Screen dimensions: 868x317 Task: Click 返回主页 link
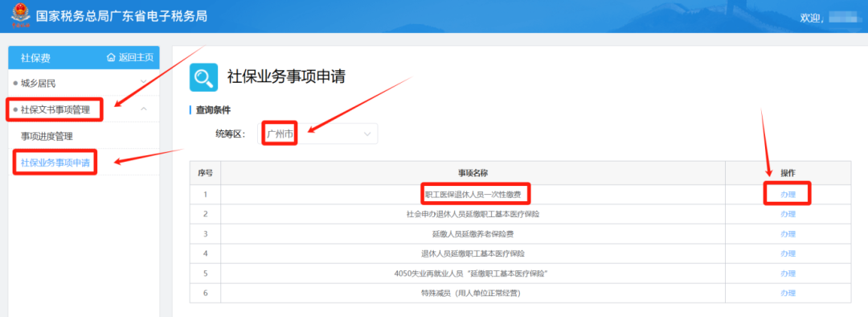click(136, 58)
